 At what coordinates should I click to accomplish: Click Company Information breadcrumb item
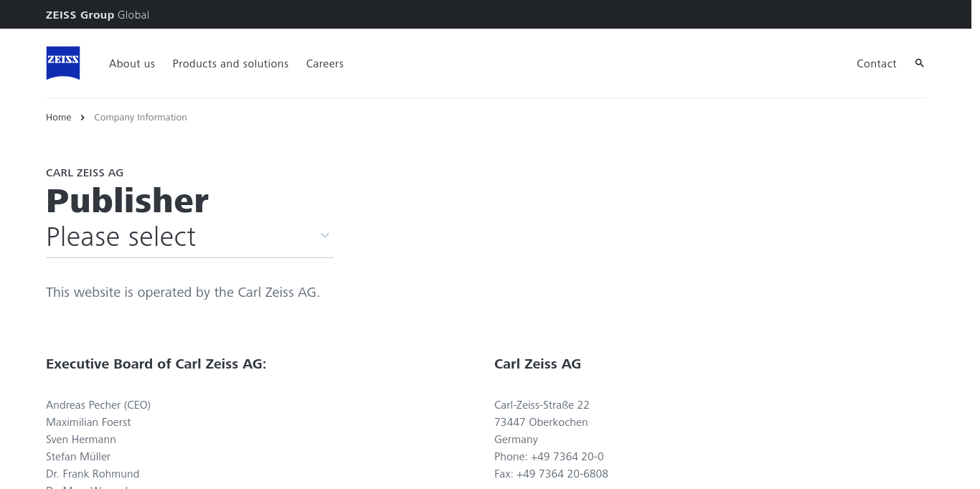[x=141, y=118]
